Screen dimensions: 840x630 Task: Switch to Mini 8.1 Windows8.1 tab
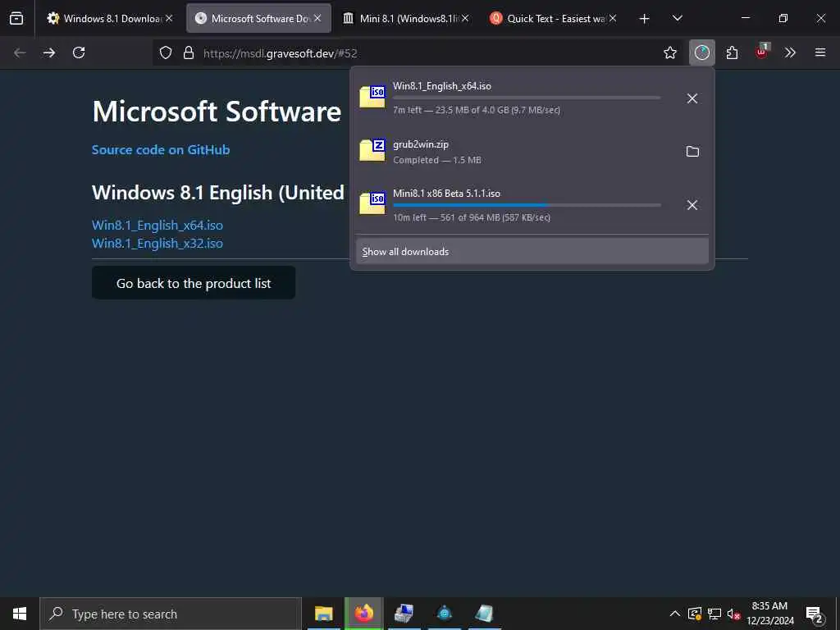pyautogui.click(x=406, y=18)
